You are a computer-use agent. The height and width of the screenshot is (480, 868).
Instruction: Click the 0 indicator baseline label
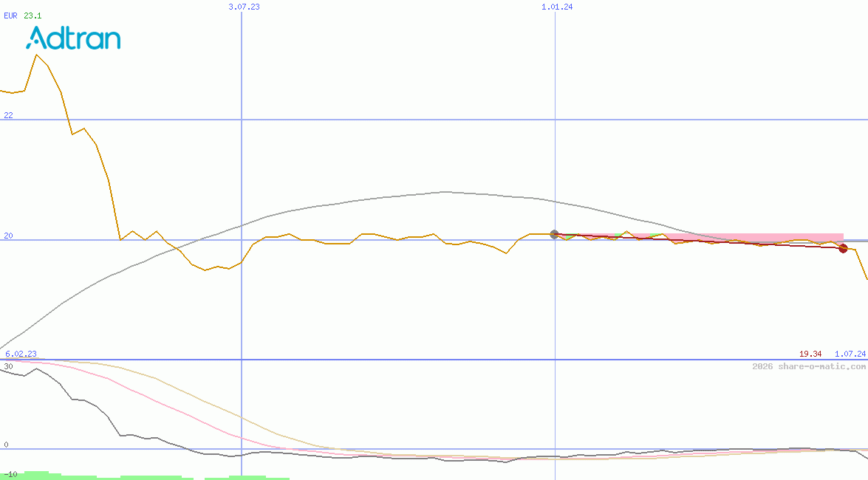click(x=6, y=445)
